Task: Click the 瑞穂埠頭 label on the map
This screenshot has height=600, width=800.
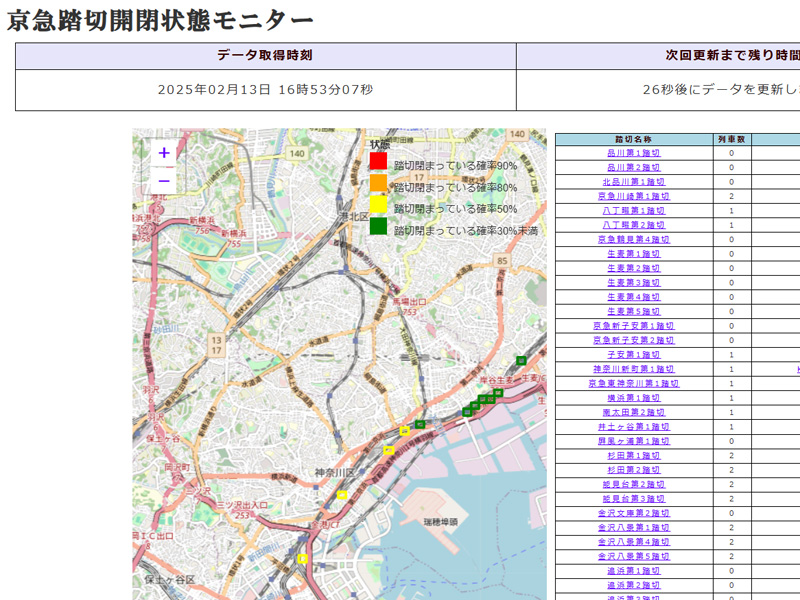Action: [x=440, y=522]
